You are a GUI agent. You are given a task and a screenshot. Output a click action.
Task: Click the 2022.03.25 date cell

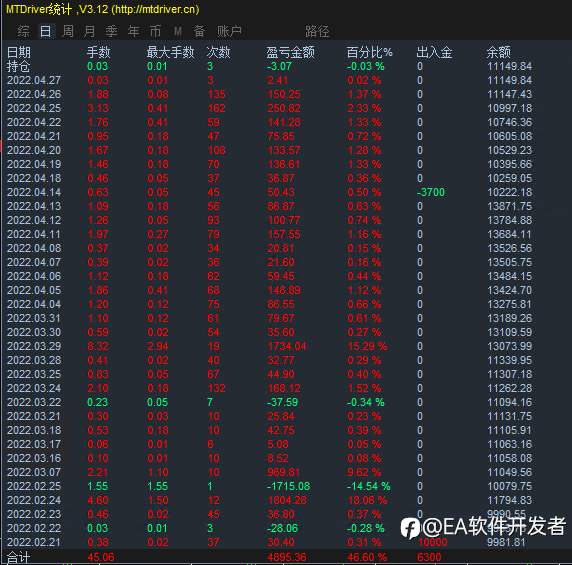click(34, 374)
